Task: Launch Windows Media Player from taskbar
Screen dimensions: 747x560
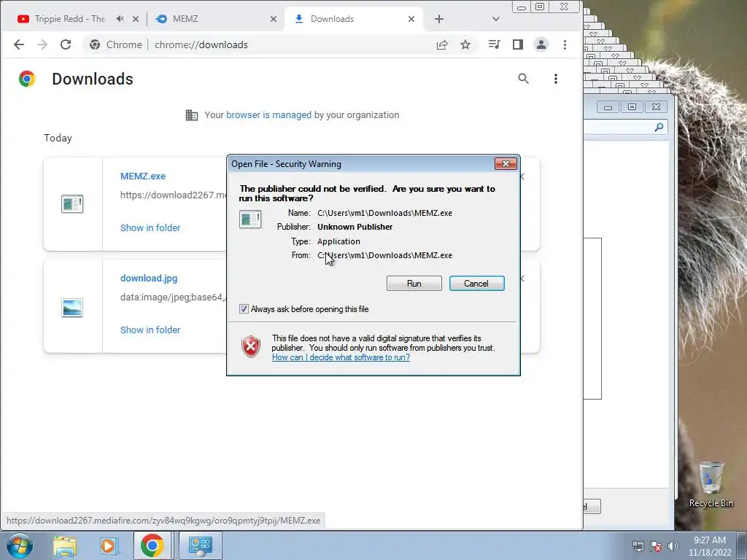Action: point(108,546)
